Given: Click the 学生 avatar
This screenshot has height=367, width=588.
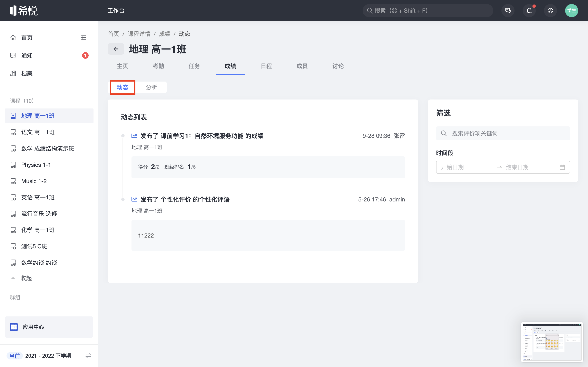Looking at the screenshot, I should [571, 11].
